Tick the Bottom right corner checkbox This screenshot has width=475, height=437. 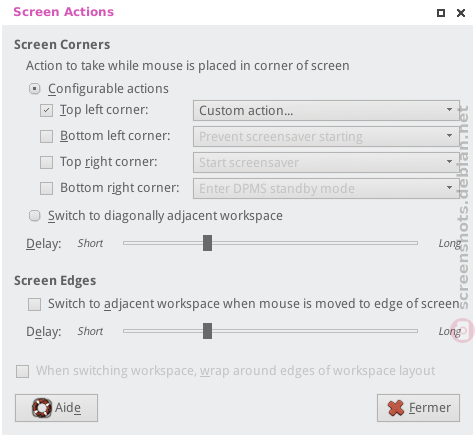(46, 188)
